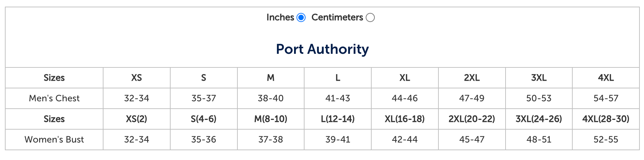Click Men's Chest 44-46 cell

pos(405,98)
